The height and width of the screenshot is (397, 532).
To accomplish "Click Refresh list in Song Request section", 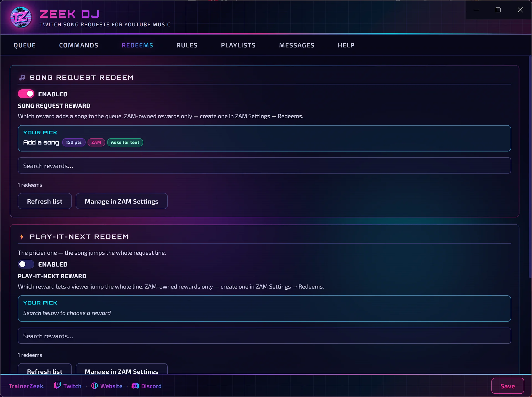I will click(45, 201).
